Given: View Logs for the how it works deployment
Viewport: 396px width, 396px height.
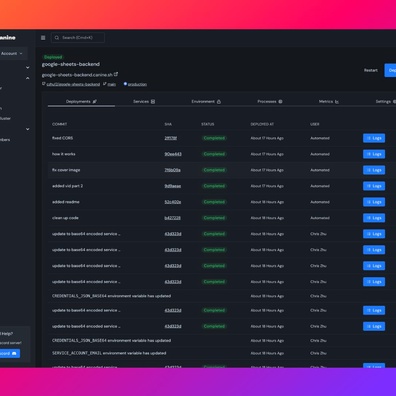Looking at the screenshot, I should (374, 154).
